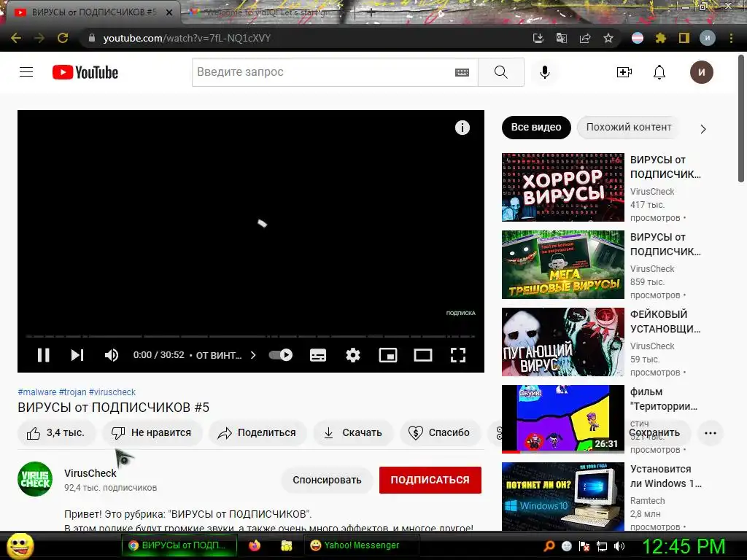The image size is (747, 560).
Task: Reload the page
Action: (x=63, y=38)
